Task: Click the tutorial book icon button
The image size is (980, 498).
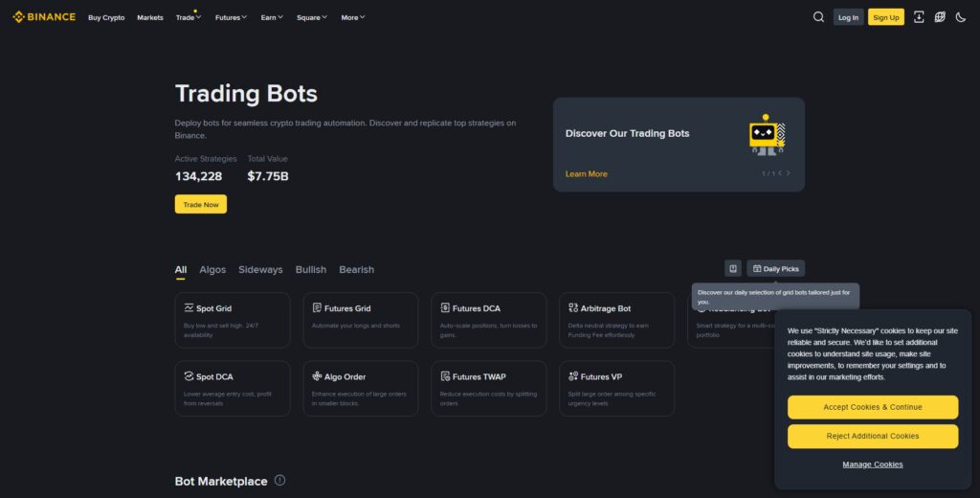Action: 733,268
